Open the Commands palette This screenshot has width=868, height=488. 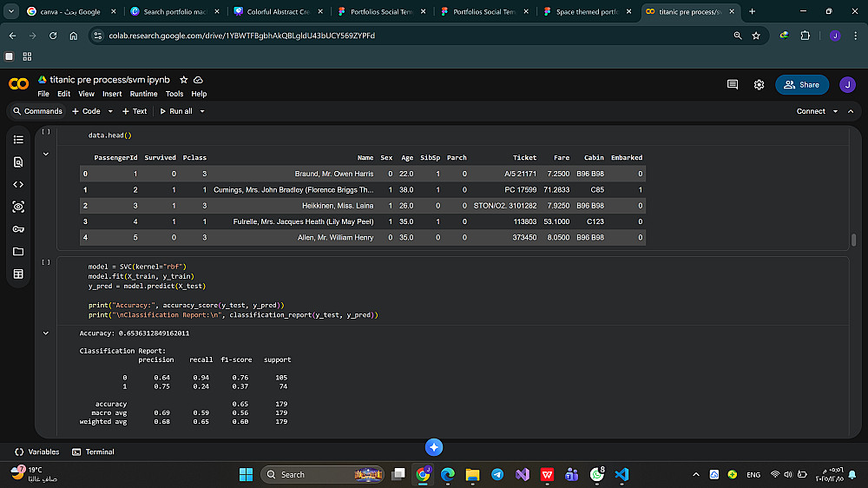(37, 111)
